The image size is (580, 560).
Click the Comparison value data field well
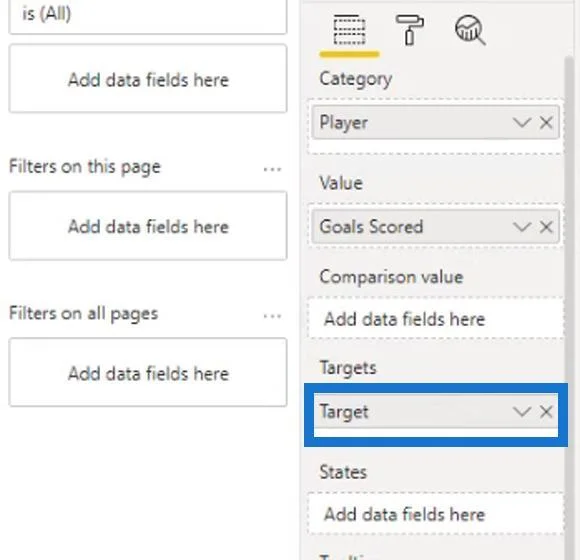tap(435, 318)
